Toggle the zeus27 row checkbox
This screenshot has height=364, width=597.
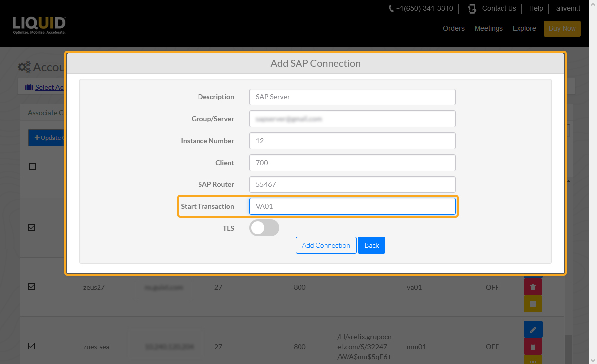(x=32, y=287)
